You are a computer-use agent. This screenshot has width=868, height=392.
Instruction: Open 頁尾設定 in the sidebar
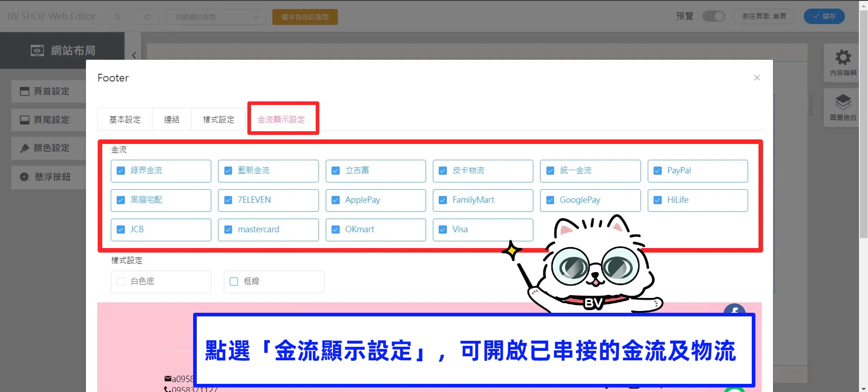pyautogui.click(x=48, y=120)
